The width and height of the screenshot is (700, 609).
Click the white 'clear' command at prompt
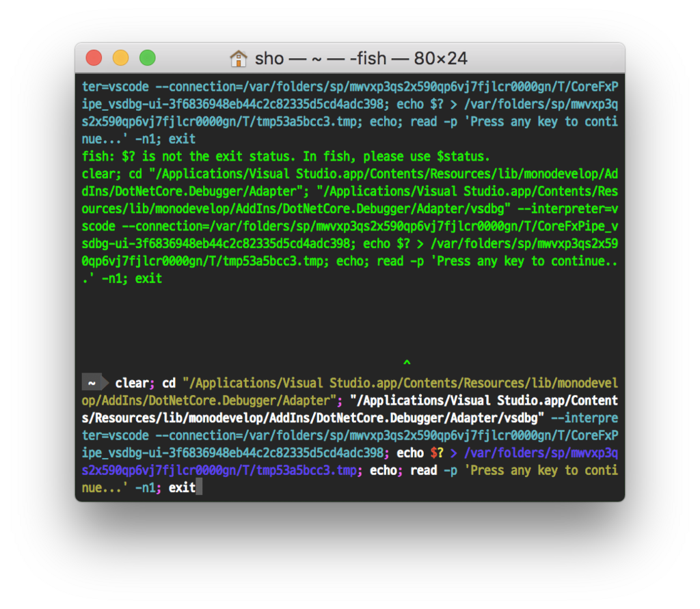coord(132,383)
